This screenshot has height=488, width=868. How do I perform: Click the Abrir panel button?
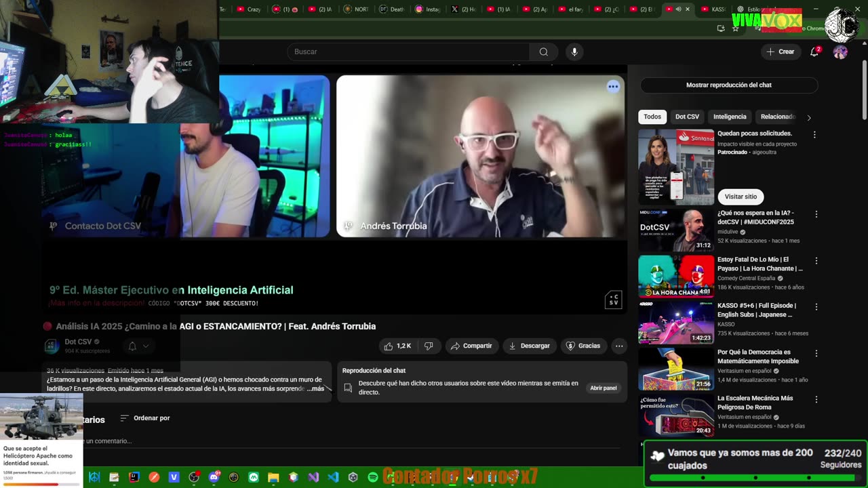tap(603, 388)
